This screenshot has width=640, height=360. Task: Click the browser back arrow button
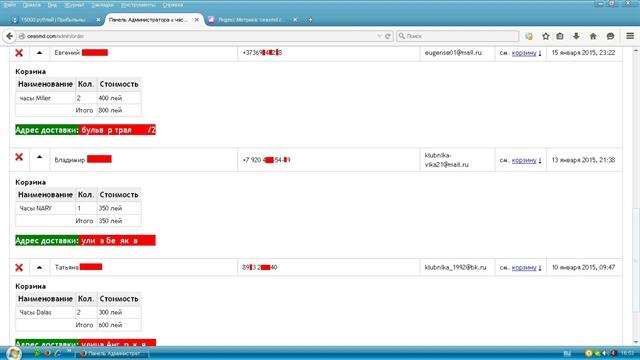pos(9,36)
